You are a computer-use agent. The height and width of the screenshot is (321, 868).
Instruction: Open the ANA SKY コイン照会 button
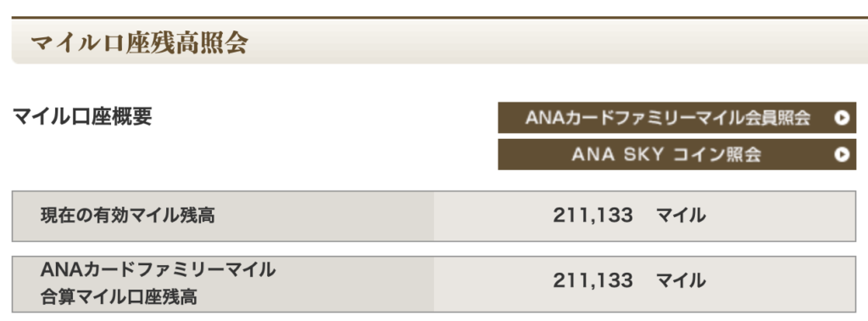tap(676, 154)
